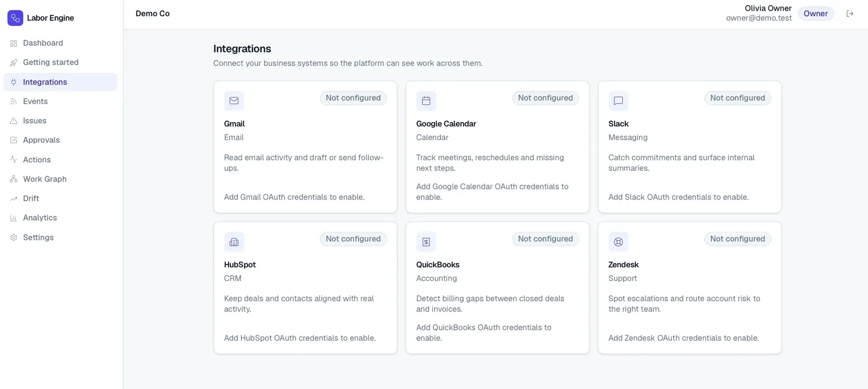Click QuickBooks' Not configured badge
Screen dimensions: 868x389
(x=545, y=239)
